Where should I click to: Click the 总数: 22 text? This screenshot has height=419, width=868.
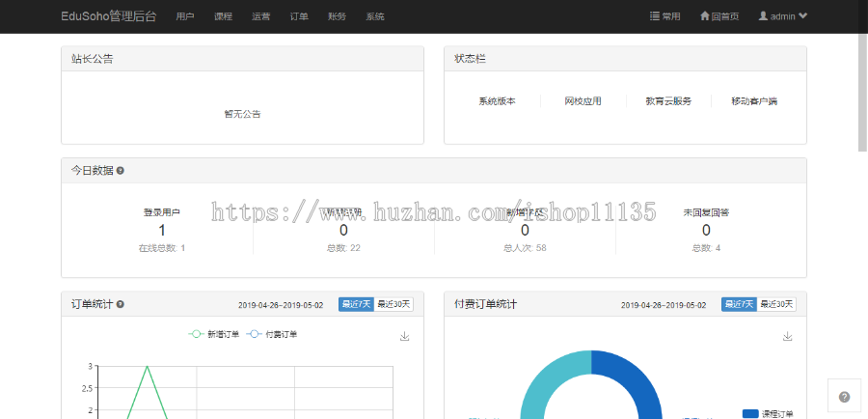point(343,248)
